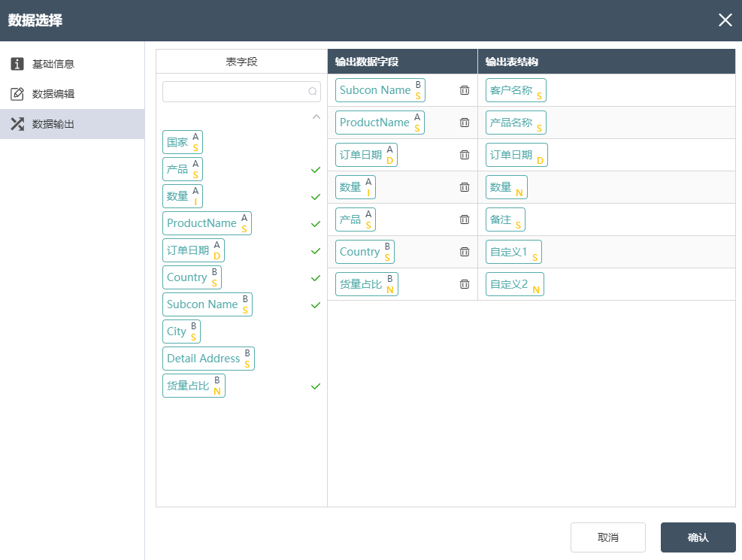Toggle the checkmark next to Country field
Viewport: 742px width, 560px height.
[x=316, y=278]
